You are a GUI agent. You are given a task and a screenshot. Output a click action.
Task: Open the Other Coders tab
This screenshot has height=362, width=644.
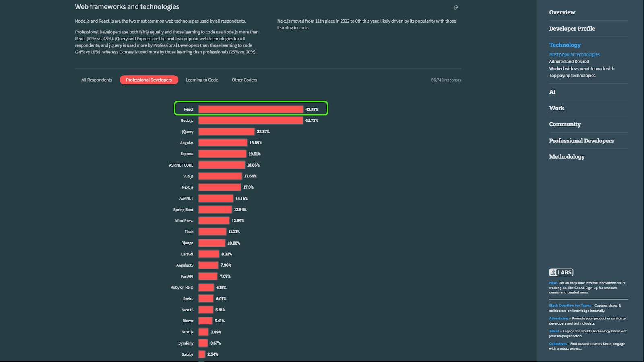244,80
